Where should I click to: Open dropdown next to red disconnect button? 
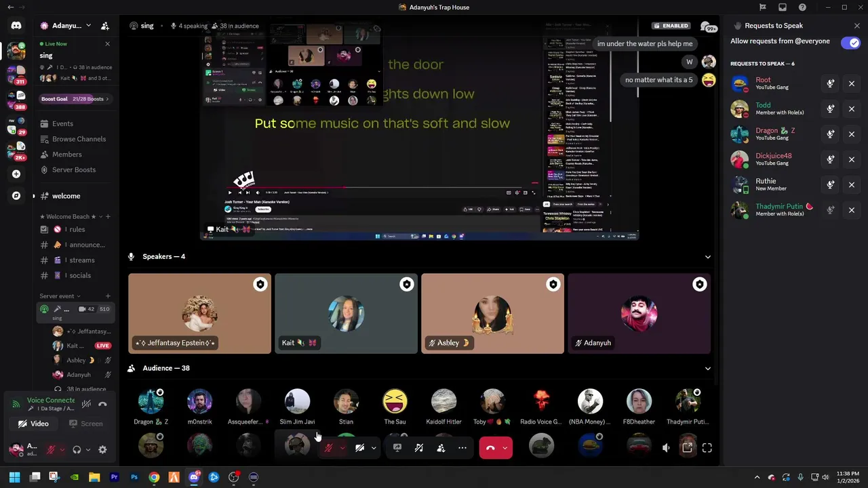(x=505, y=448)
